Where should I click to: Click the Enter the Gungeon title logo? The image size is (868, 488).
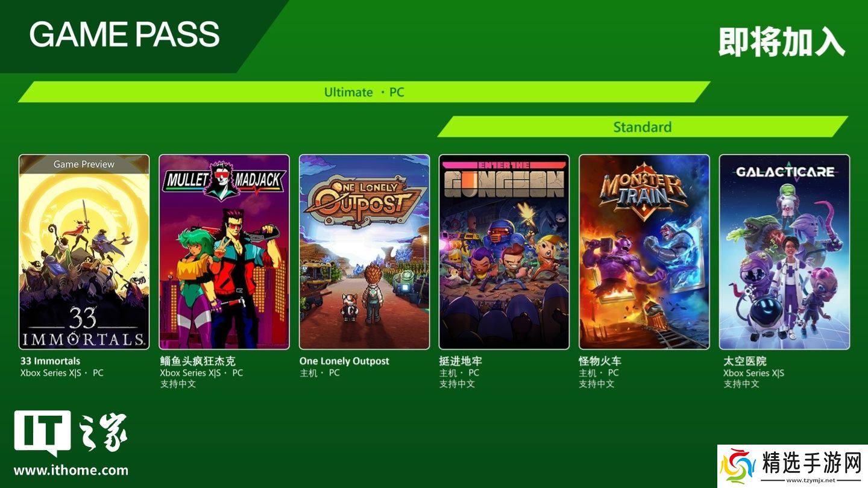coord(504,179)
